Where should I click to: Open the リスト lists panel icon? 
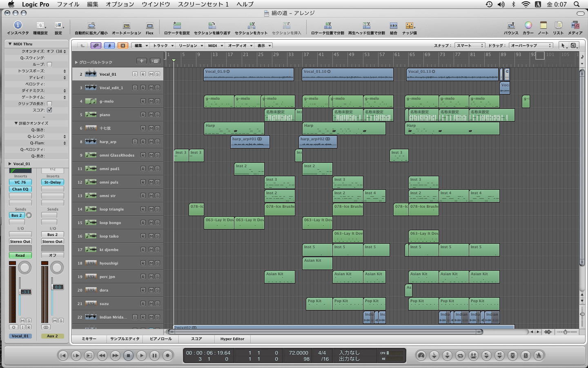[x=558, y=25]
